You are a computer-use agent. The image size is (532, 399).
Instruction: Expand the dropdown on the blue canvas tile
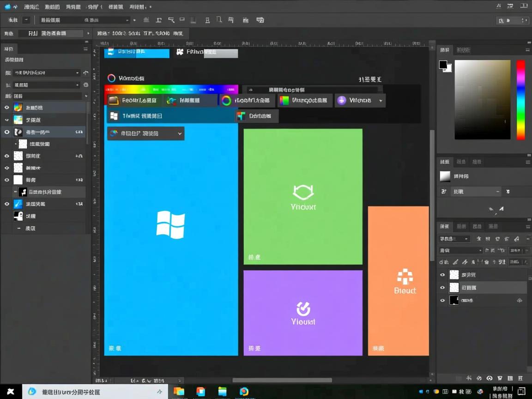[180, 133]
